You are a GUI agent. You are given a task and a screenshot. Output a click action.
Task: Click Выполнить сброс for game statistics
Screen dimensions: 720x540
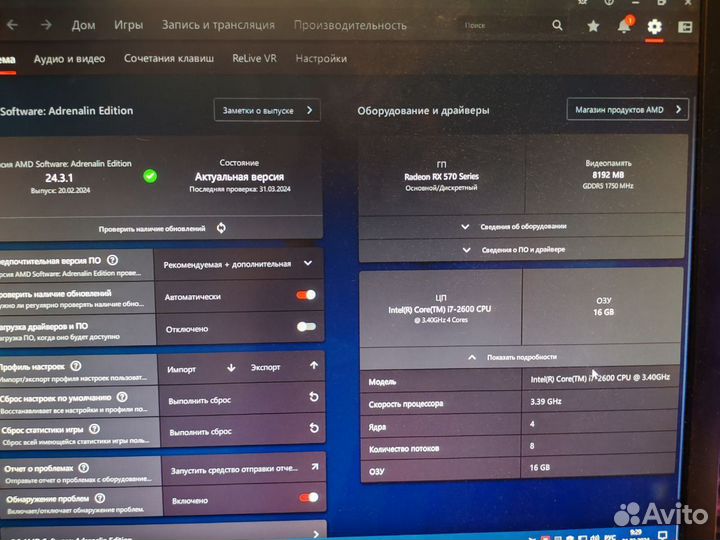pos(201,432)
